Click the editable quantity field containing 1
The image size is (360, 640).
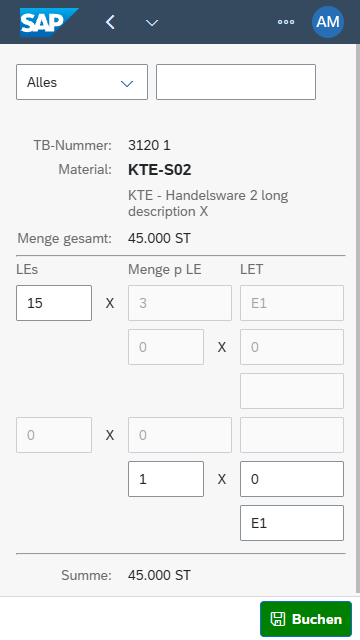(166, 479)
